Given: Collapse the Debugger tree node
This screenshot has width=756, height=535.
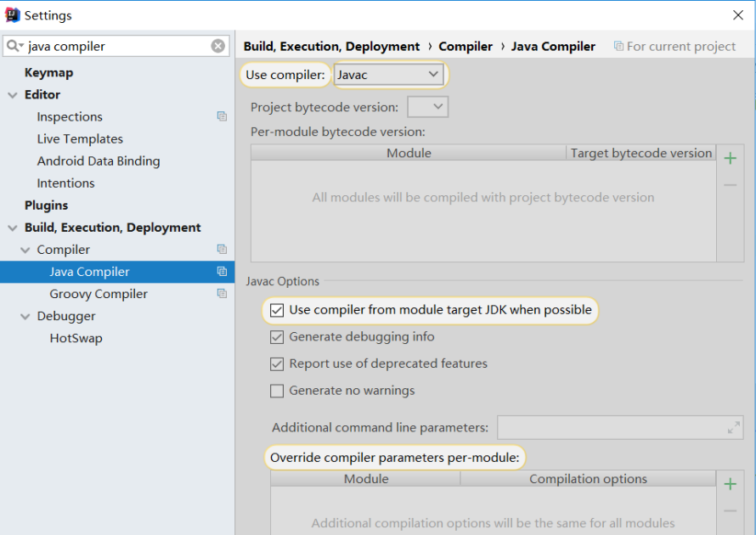Looking at the screenshot, I should point(24,316).
